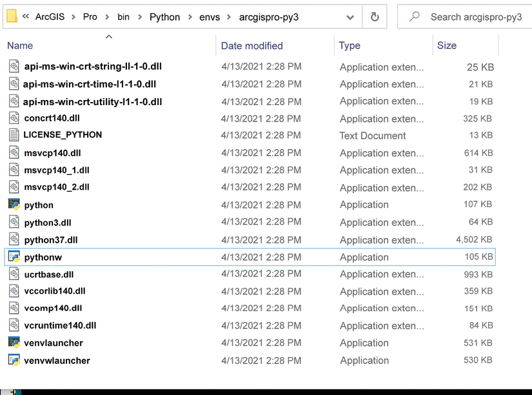Click the 325 KB size value
This screenshot has height=395, width=532.
point(477,118)
